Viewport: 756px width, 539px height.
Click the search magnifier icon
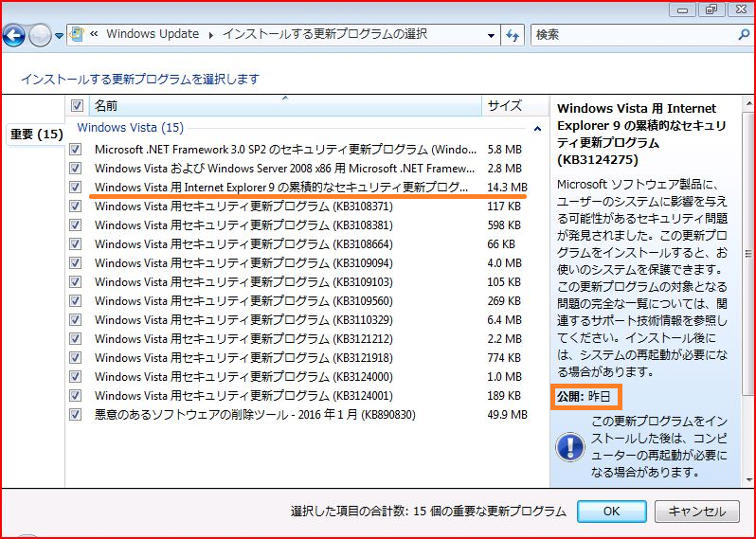pyautogui.click(x=744, y=35)
